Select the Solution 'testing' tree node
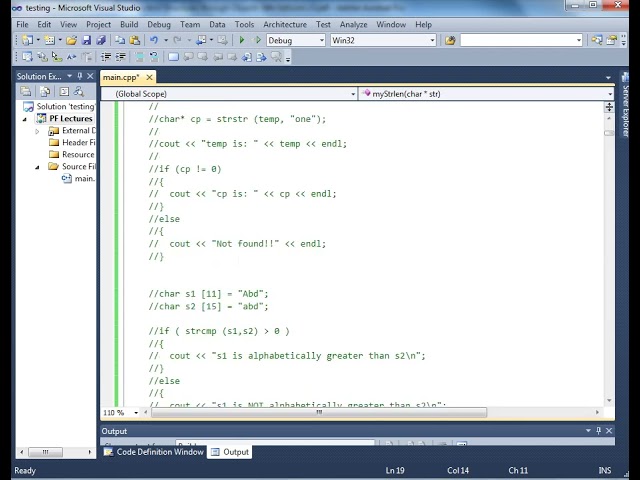This screenshot has width=640, height=480. (59, 107)
